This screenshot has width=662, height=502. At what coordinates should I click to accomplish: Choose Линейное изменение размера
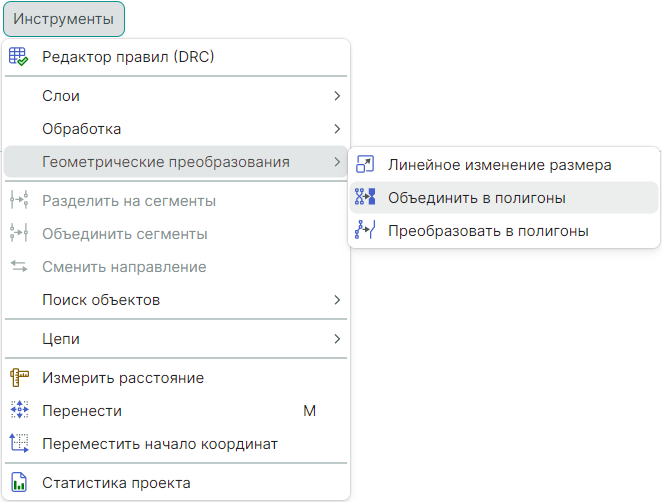tap(499, 165)
